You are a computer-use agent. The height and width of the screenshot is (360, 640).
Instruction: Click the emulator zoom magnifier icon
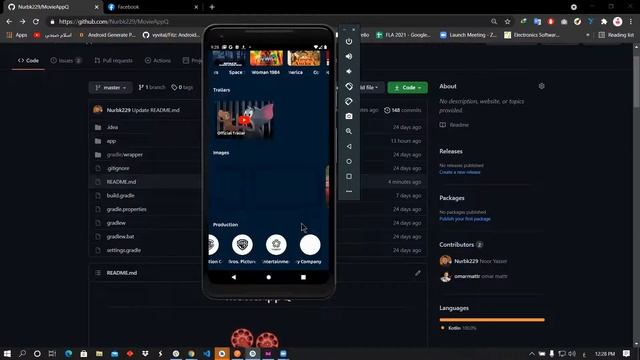click(x=349, y=131)
